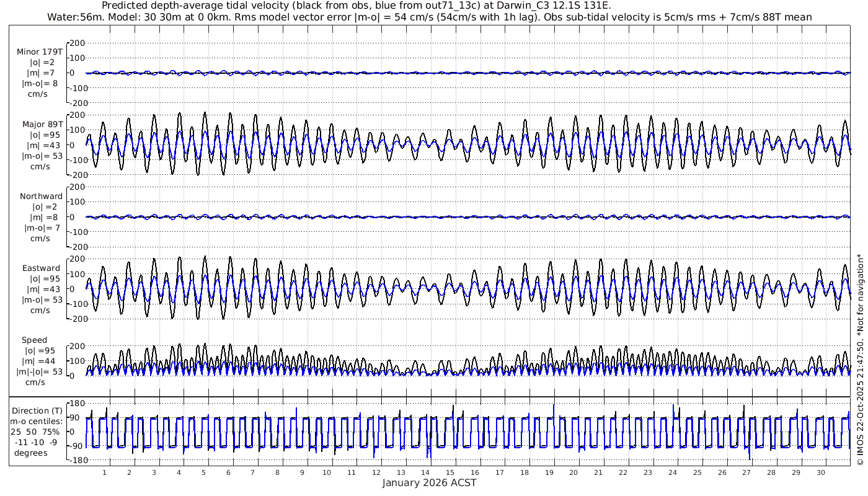This screenshot has height=496, width=868.
Task: Click the rms model vector error subtitle line
Action: 429,17
